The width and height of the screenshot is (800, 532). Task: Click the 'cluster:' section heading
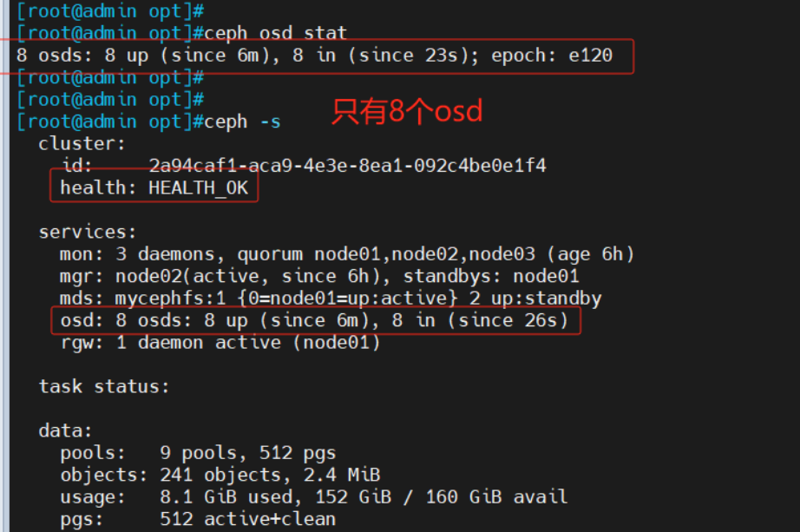pos(82,144)
